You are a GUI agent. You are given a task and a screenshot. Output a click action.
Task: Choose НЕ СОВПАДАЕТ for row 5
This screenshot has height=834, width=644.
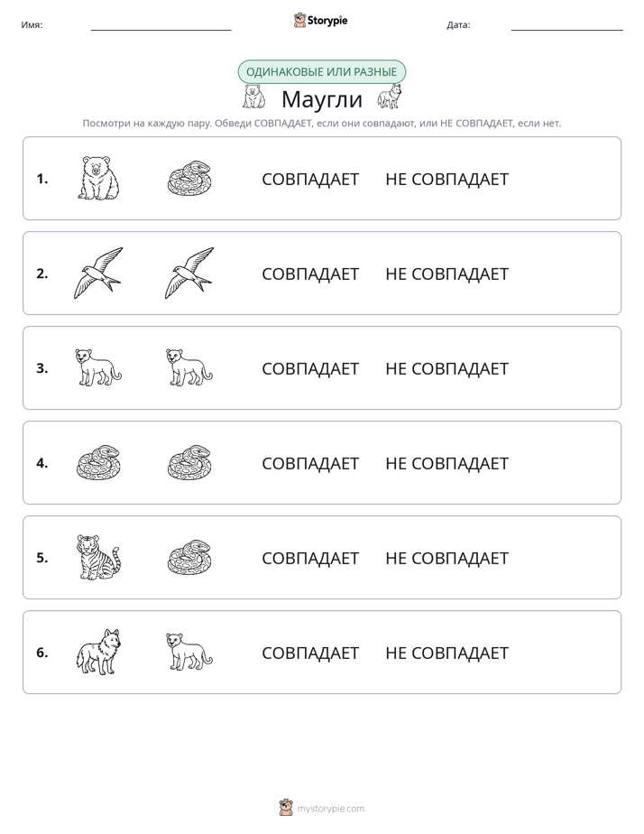446,558
